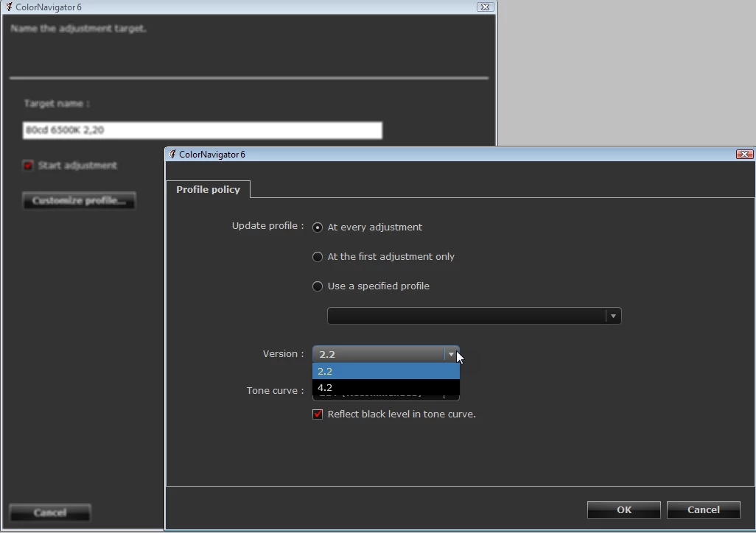756x533 pixels.
Task: Pick version 4.2 from the list
Action: (385, 387)
